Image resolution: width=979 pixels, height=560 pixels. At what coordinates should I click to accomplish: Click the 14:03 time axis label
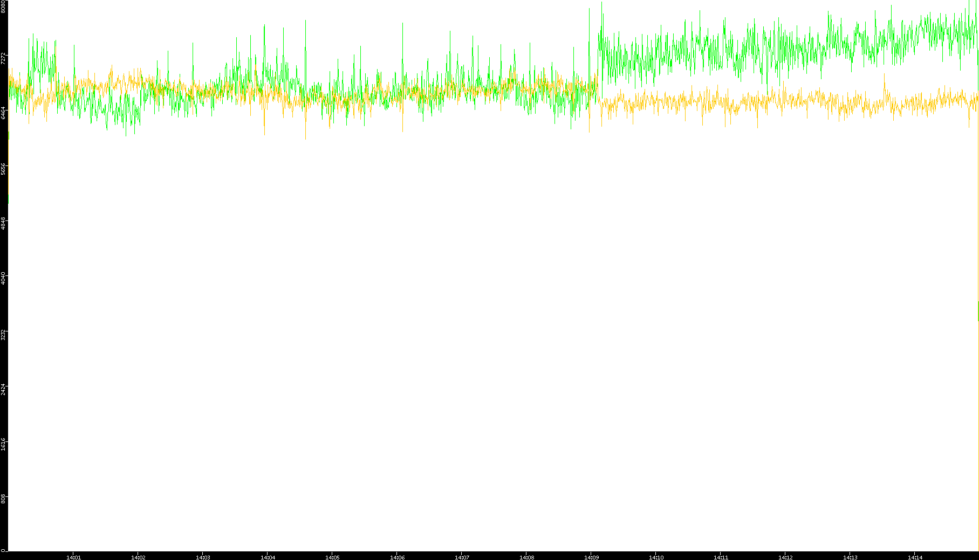pyautogui.click(x=203, y=557)
